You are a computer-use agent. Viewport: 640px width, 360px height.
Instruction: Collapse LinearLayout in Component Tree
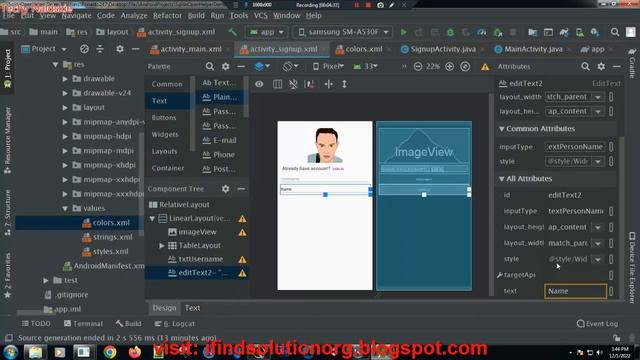[x=152, y=218]
